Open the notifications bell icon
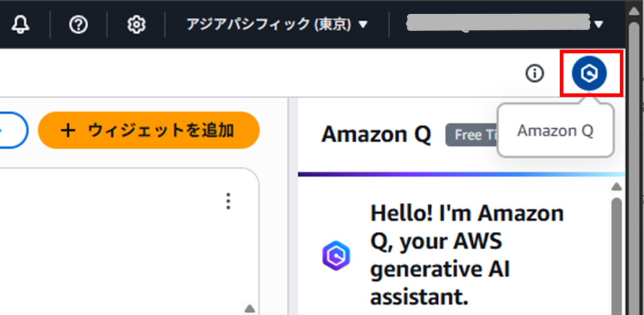644x315 pixels. click(x=21, y=25)
